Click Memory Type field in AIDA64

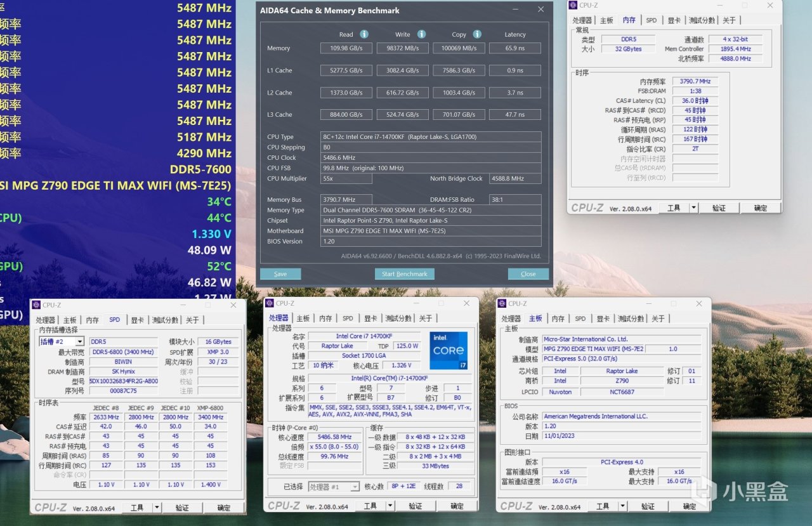coord(431,210)
